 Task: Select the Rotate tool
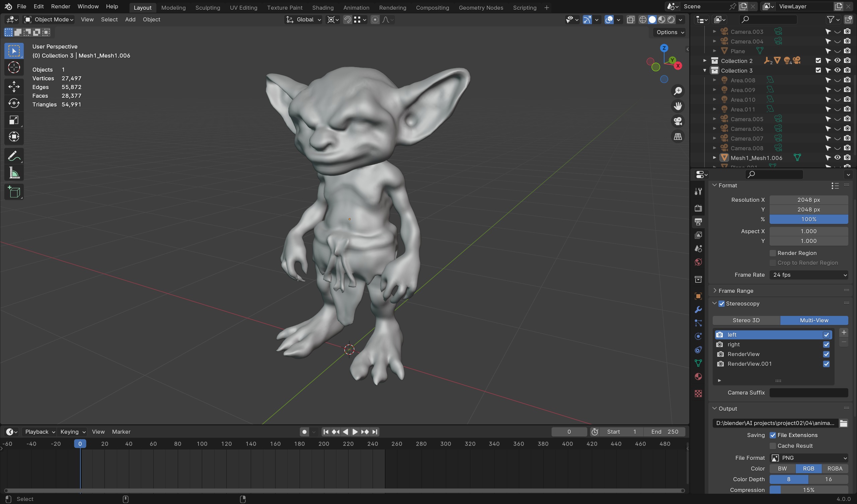[x=14, y=103]
